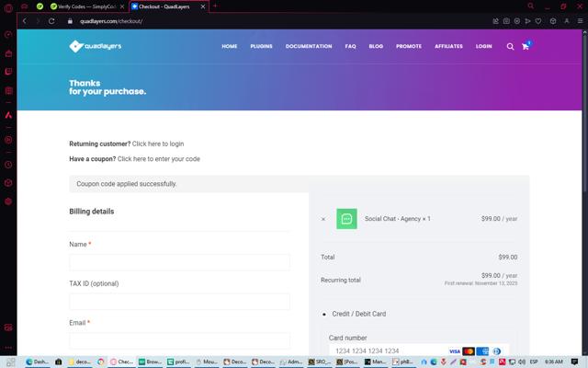Take a snapshot with the camera icon
Screen dimensions: 588x368
(506, 21)
